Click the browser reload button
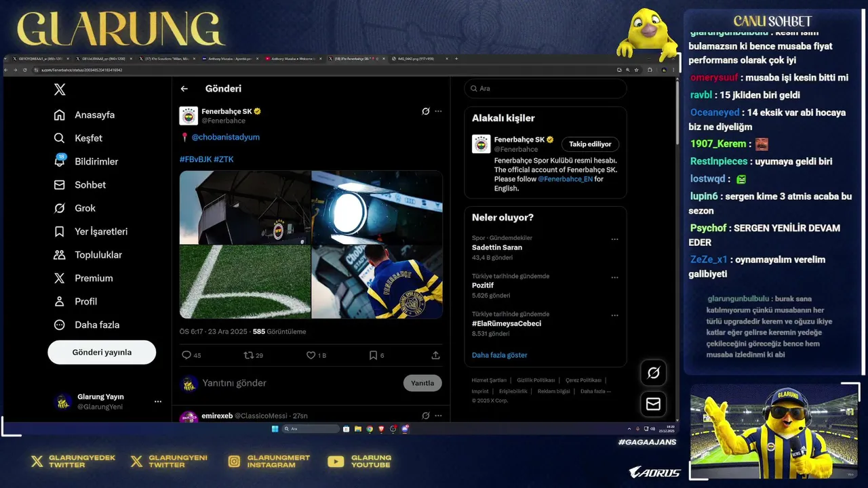 coord(25,70)
